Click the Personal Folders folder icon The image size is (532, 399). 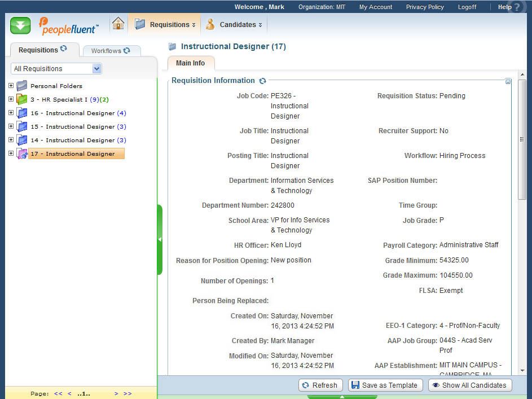pyautogui.click(x=22, y=86)
